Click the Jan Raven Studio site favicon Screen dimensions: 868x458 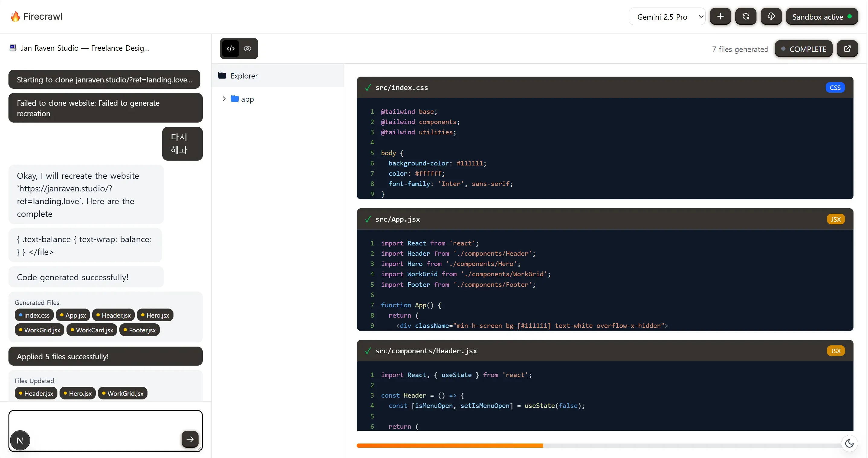13,48
